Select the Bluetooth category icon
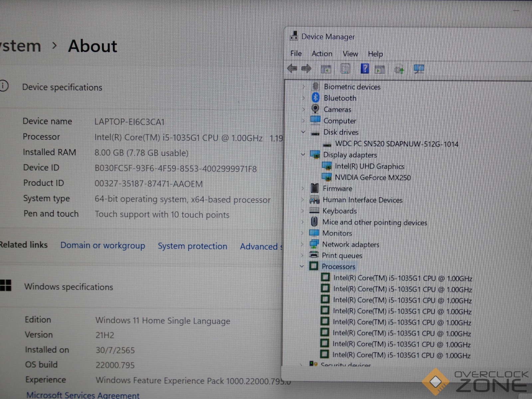This screenshot has height=399, width=532. tap(316, 98)
